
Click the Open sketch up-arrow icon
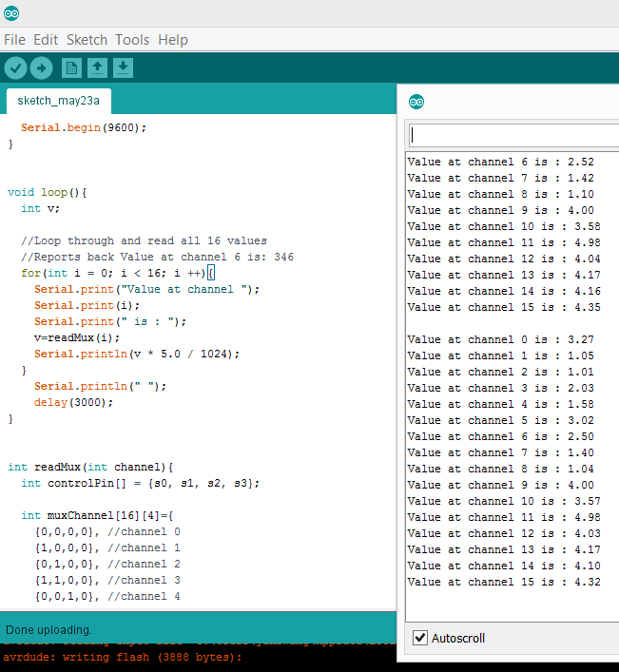tap(97, 67)
